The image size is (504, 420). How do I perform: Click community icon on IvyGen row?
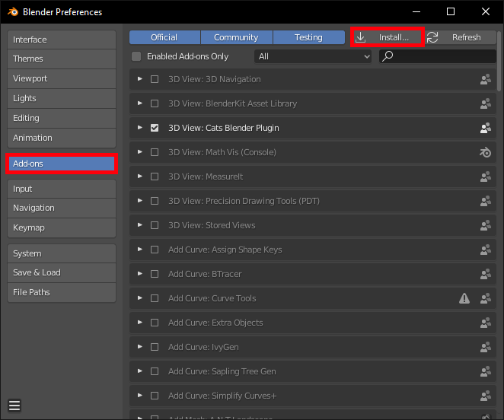(486, 347)
